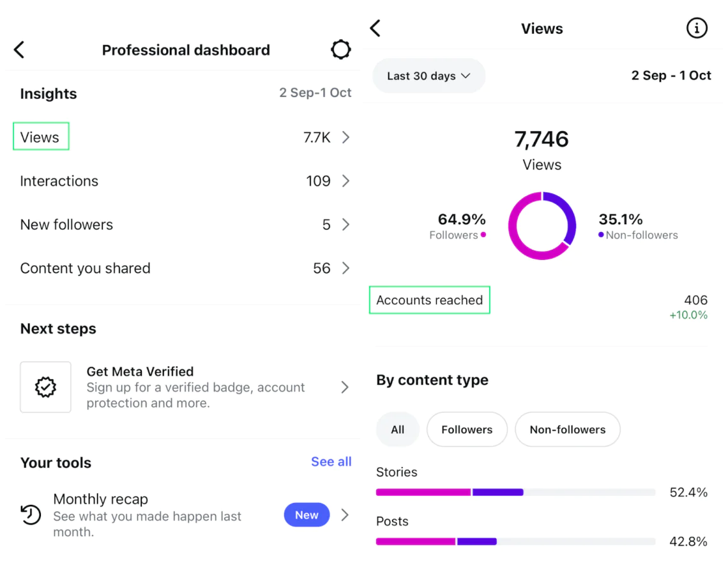
Task: Open Views insights chevron
Action: 345,137
